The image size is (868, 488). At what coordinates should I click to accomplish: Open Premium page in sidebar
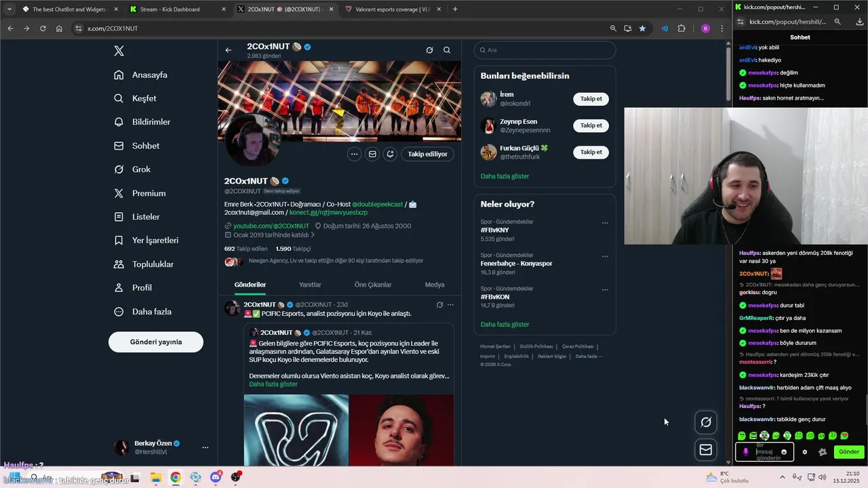click(140, 193)
